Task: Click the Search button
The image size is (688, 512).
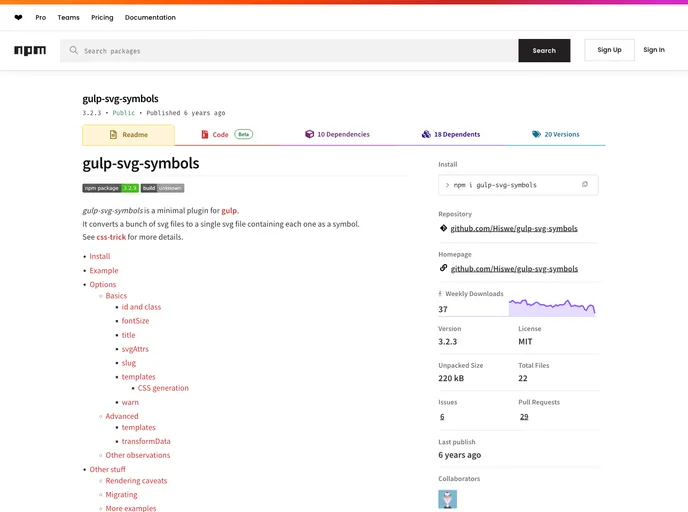Action: pyautogui.click(x=544, y=50)
